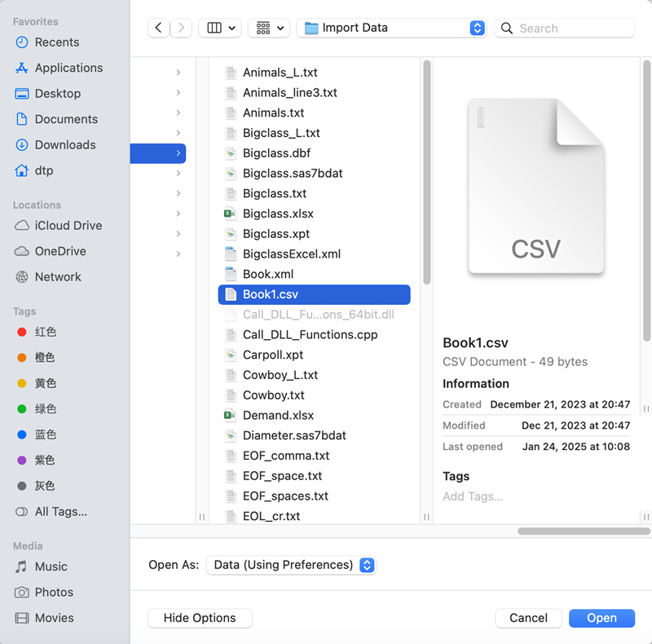The image size is (652, 644).
Task: Click the magnifier in the Search field
Action: coord(507,28)
